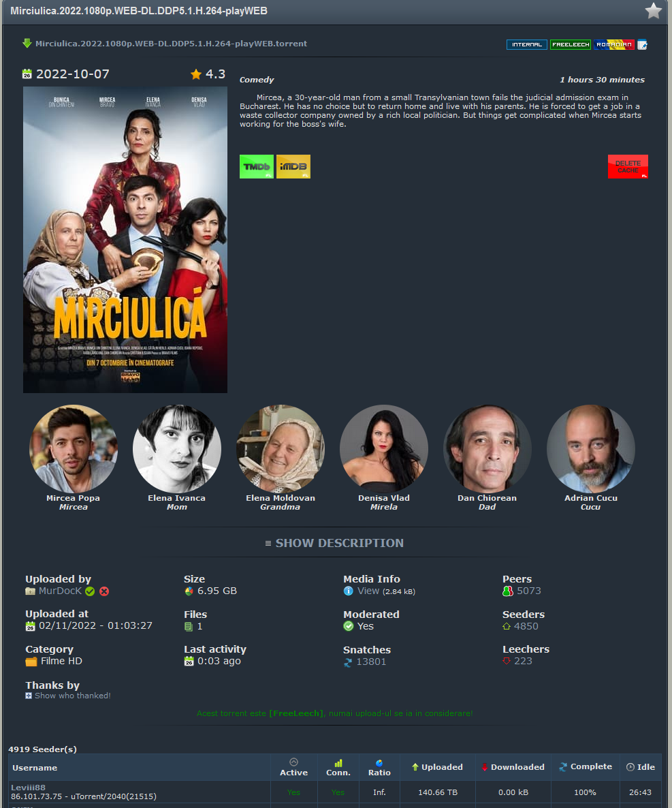Click red X icon next to MurDocK
The width and height of the screenshot is (672, 808).
tap(104, 591)
